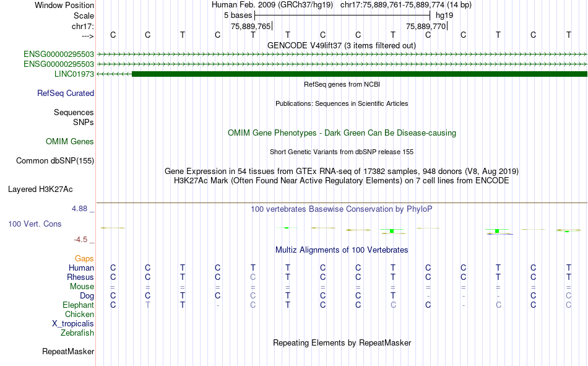The height and width of the screenshot is (366, 588).
Task: Click the GENCODE V49lift37 track title
Action: (342, 45)
